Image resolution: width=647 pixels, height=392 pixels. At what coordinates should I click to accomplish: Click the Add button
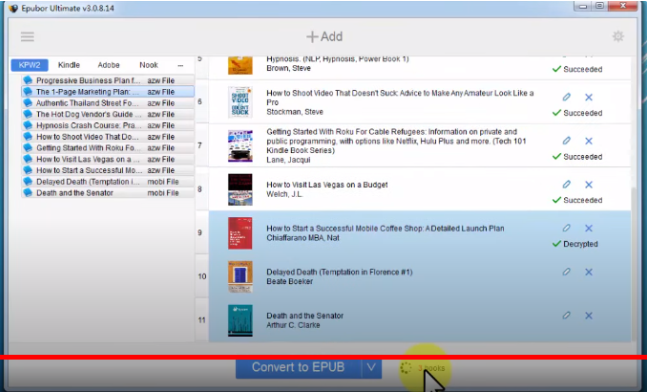click(x=324, y=36)
